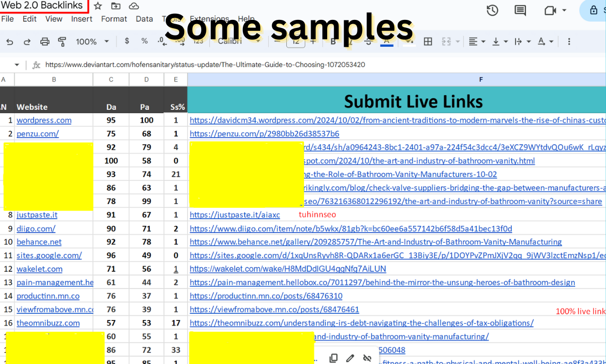
Task: Toggle strikethrough formatting
Action: click(368, 41)
